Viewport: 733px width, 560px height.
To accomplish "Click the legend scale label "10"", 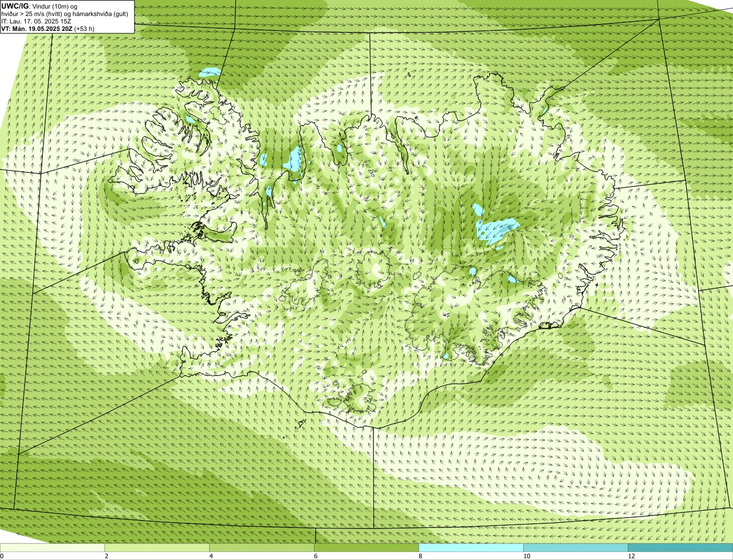I will point(526,556).
